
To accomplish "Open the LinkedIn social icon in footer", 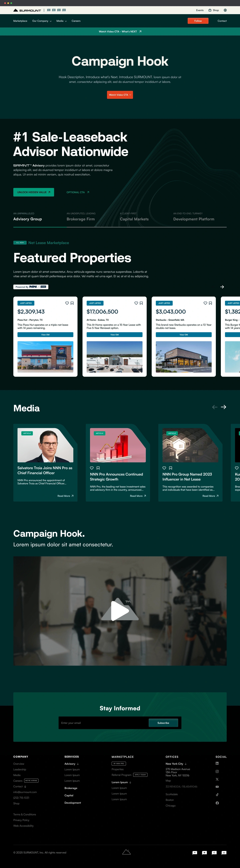I will tap(217, 763).
